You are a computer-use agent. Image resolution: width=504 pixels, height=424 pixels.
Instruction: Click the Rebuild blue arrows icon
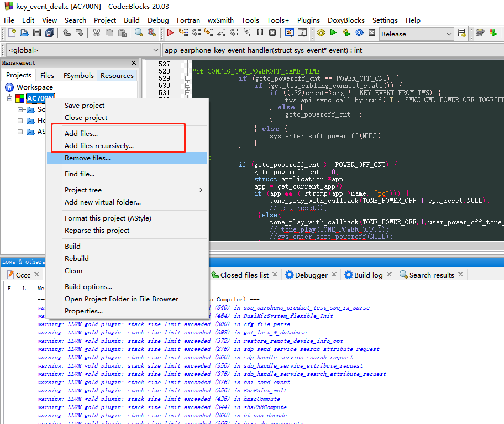pyautogui.click(x=359, y=33)
